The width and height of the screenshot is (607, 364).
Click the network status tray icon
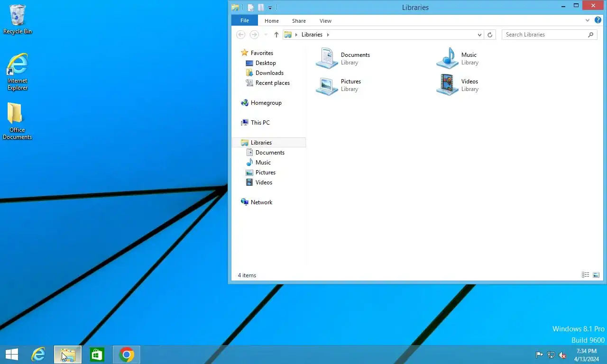coord(551,355)
